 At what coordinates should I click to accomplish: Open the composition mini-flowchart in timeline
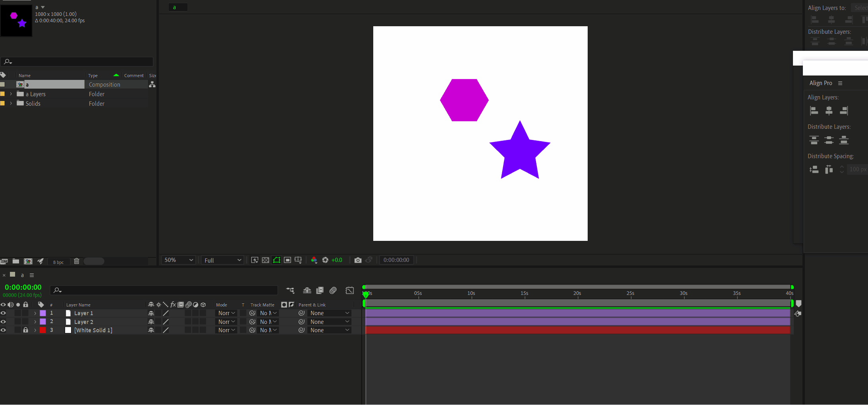coord(290,291)
